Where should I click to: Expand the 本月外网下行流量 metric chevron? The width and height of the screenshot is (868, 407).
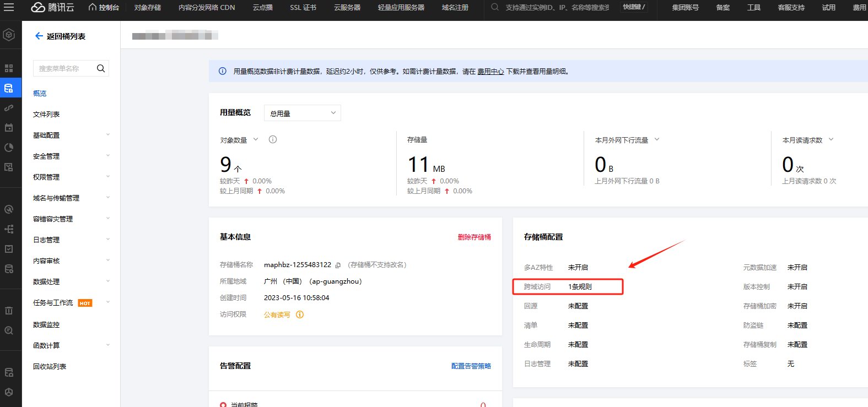(x=657, y=139)
